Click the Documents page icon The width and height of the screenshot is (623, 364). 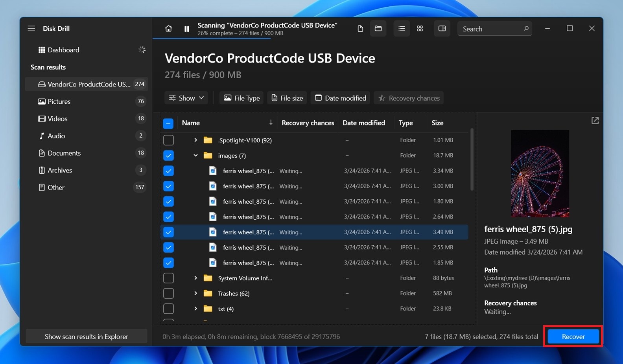tap(42, 153)
